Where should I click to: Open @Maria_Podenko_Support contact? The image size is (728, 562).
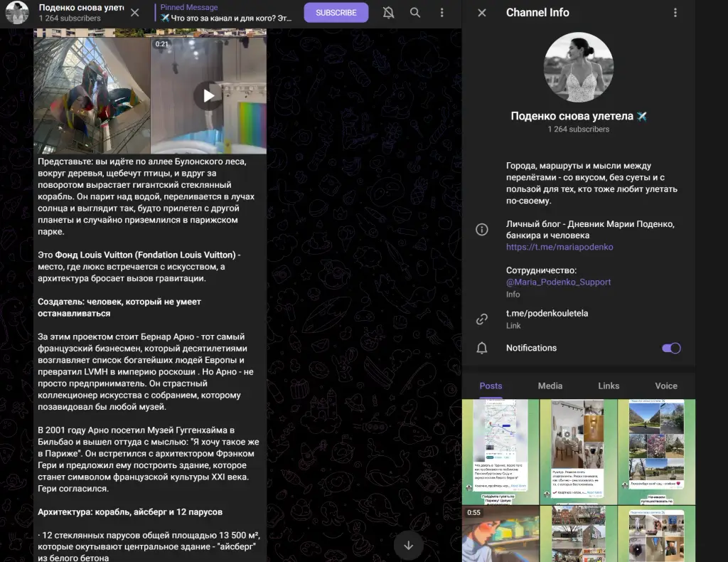point(558,282)
